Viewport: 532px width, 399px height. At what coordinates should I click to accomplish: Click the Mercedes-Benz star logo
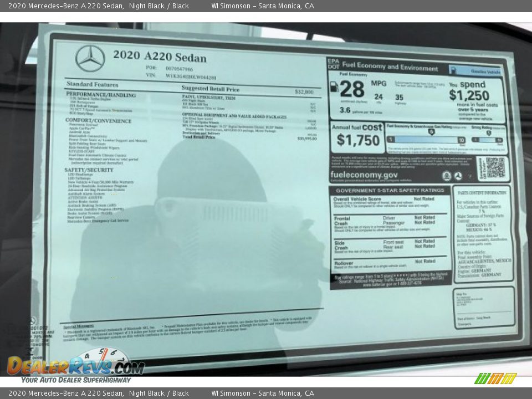(90, 58)
